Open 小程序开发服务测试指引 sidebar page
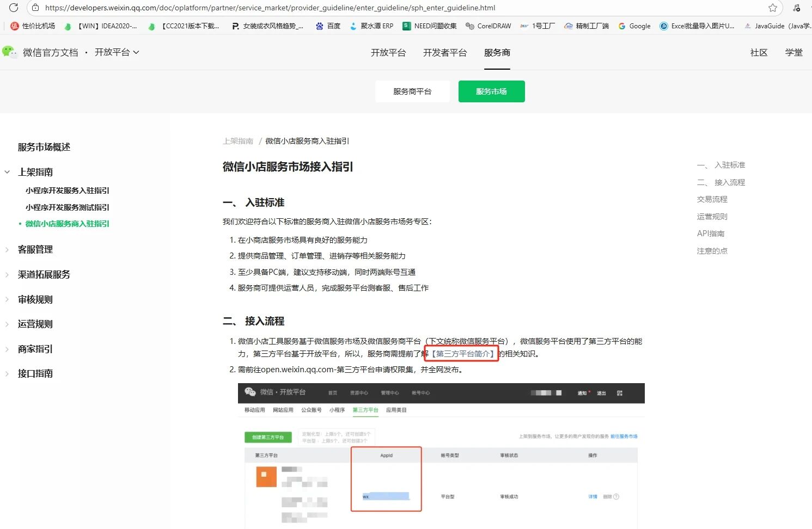The image size is (812, 529). click(x=68, y=207)
